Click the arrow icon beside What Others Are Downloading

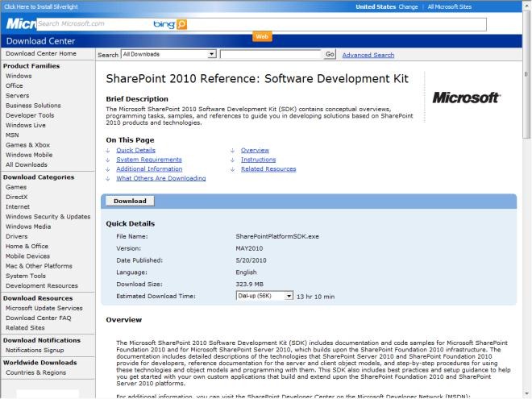point(108,178)
